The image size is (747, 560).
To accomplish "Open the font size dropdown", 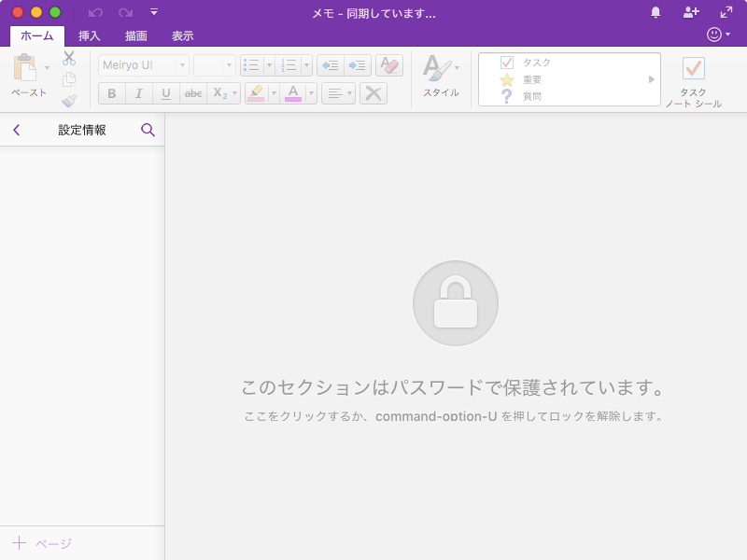I will [214, 64].
